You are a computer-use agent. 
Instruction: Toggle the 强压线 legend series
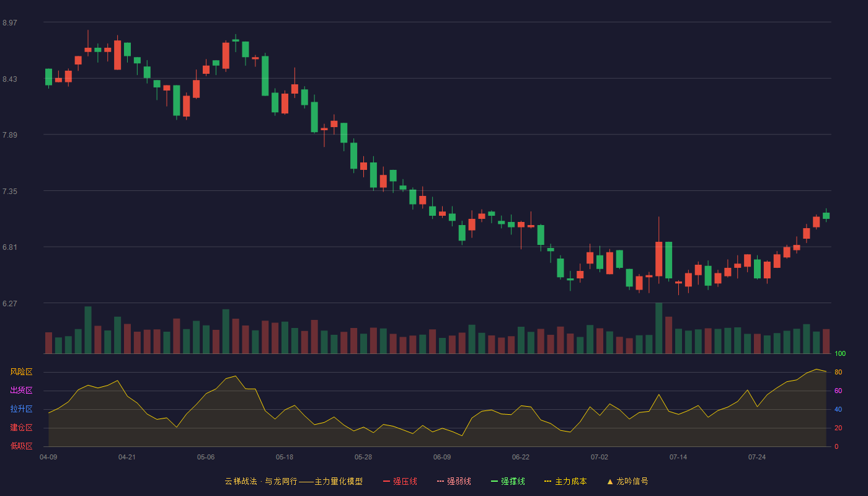click(400, 481)
